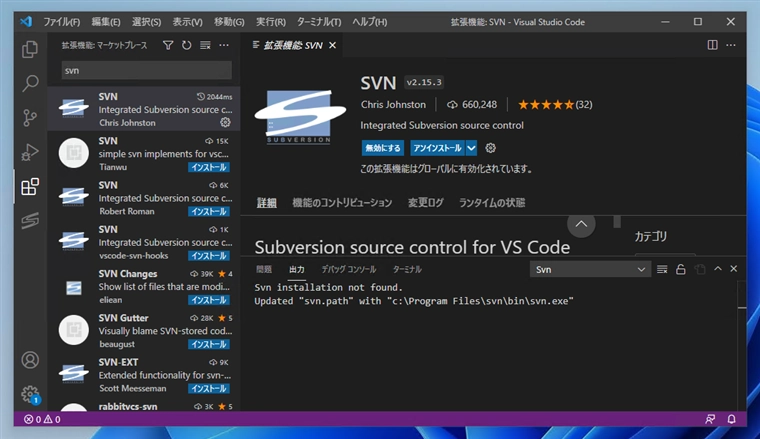Clear extensions search results icon
The image size is (760, 439).
tap(206, 46)
